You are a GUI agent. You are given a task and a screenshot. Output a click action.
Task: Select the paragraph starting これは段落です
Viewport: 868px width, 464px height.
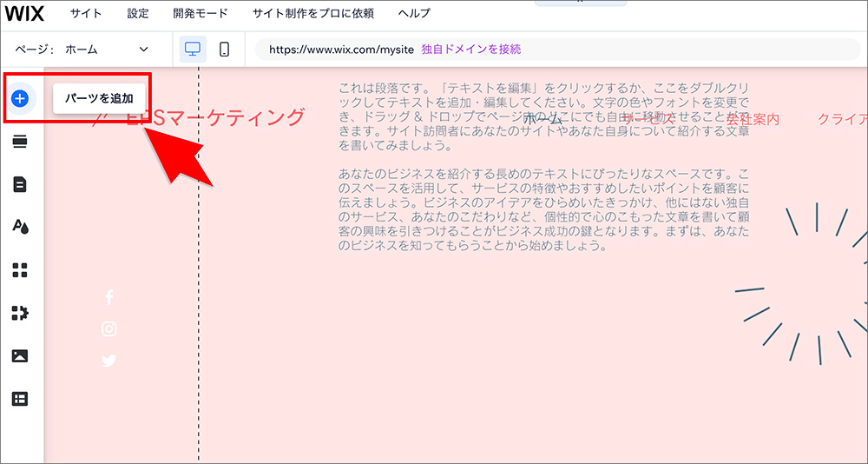point(544,117)
